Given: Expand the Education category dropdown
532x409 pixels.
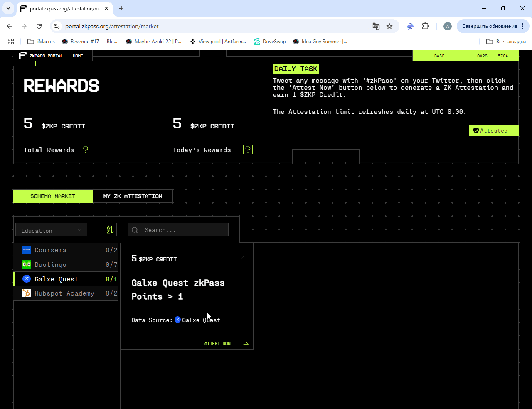Looking at the screenshot, I should point(52,230).
